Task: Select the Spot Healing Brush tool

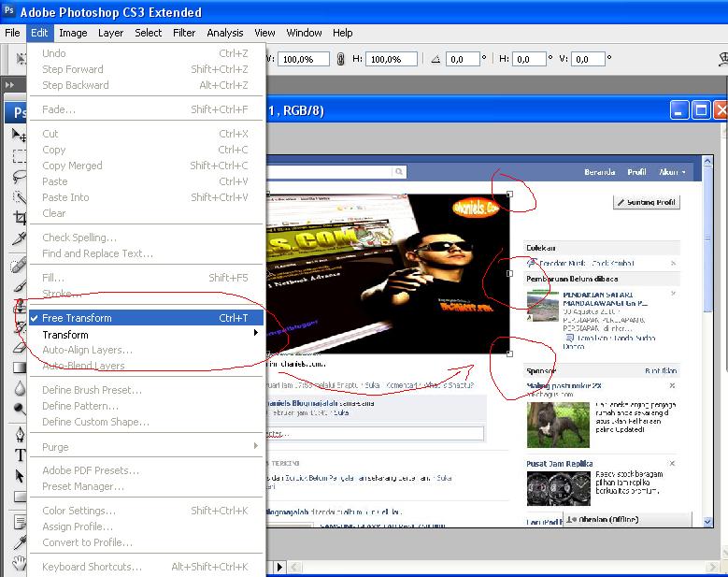Action: click(19, 266)
